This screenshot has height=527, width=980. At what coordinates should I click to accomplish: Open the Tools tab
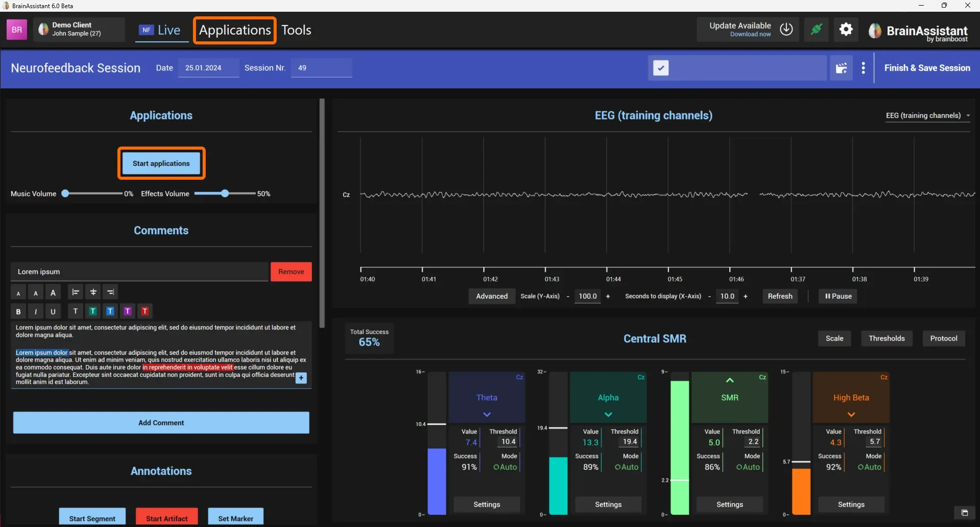point(297,30)
